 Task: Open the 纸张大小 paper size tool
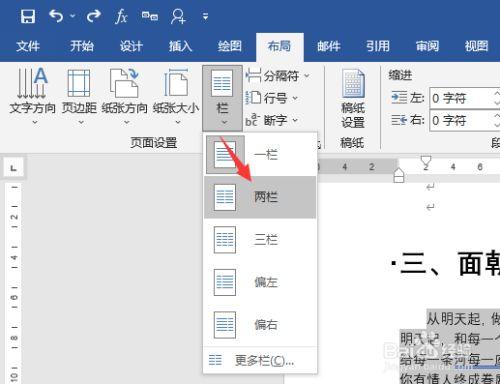(x=176, y=96)
